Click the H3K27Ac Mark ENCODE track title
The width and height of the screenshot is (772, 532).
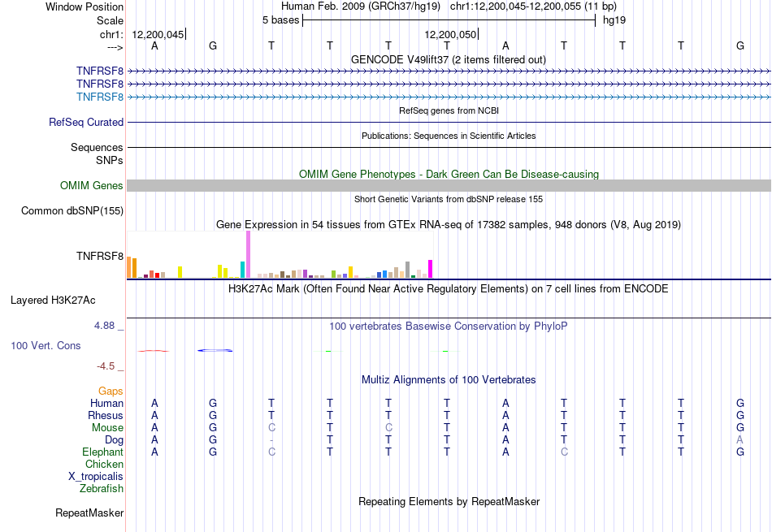pyautogui.click(x=448, y=288)
